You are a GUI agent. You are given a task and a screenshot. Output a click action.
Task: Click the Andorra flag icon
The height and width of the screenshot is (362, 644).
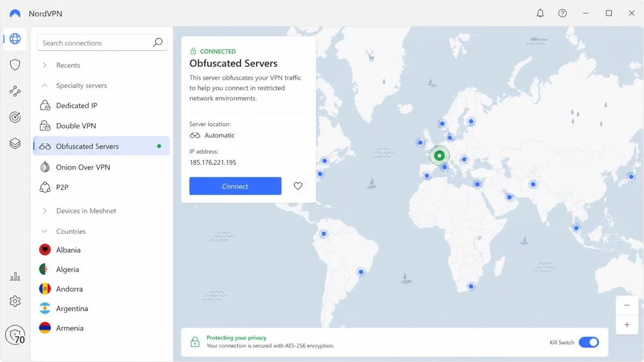click(45, 289)
